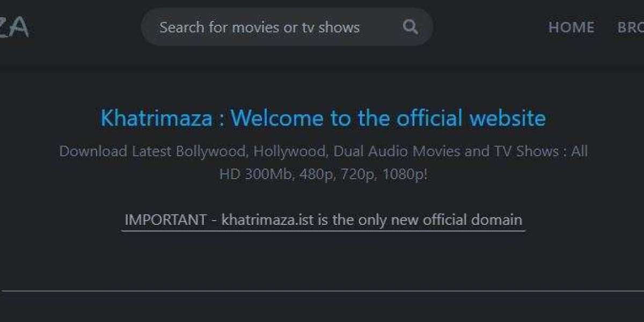
Task: Click the Khatrimaza welcome heading link
Action: [322, 118]
